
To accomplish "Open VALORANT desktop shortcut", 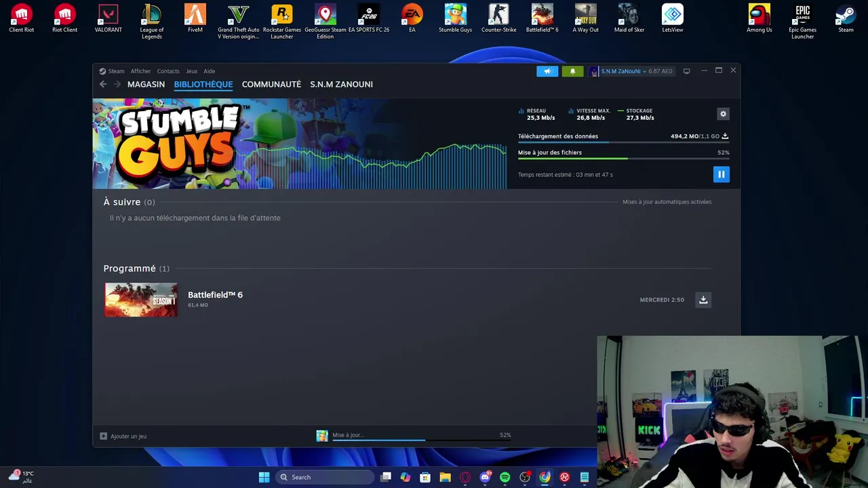I will click(108, 19).
